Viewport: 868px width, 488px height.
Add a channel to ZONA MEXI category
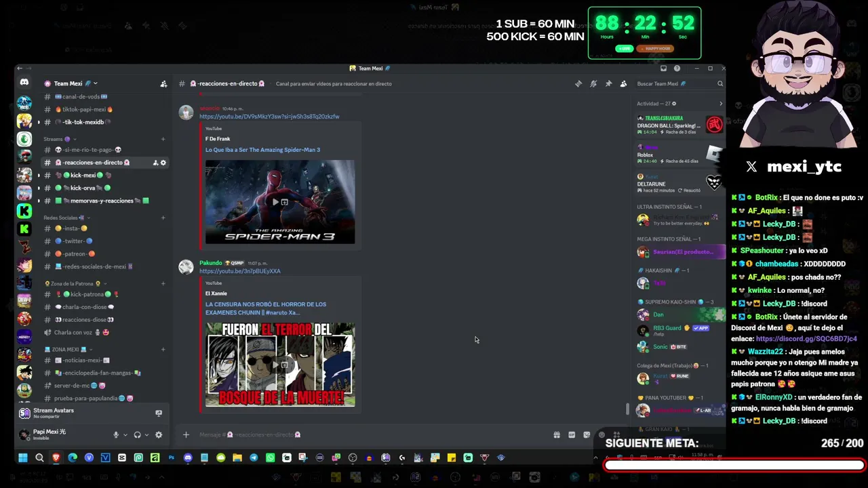pos(163,350)
